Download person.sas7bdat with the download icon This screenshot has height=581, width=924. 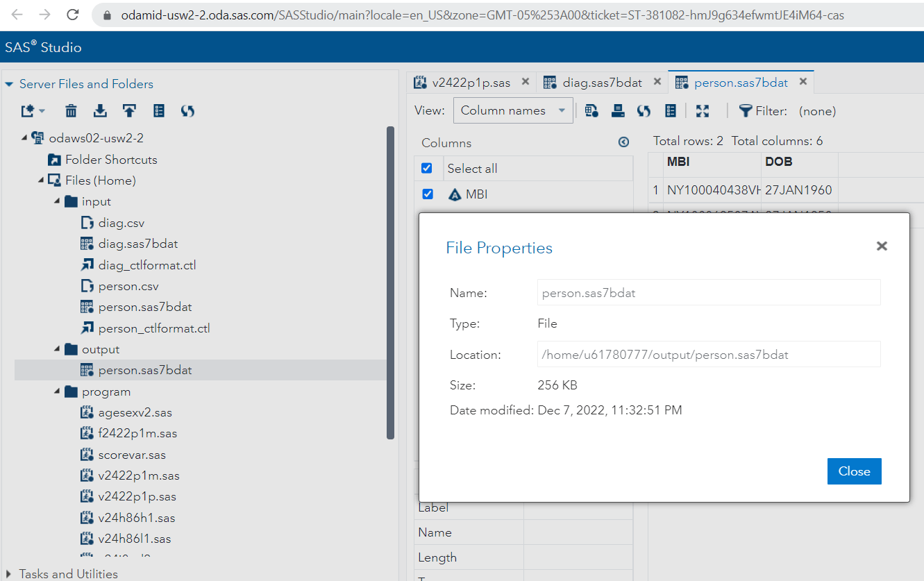click(x=99, y=110)
